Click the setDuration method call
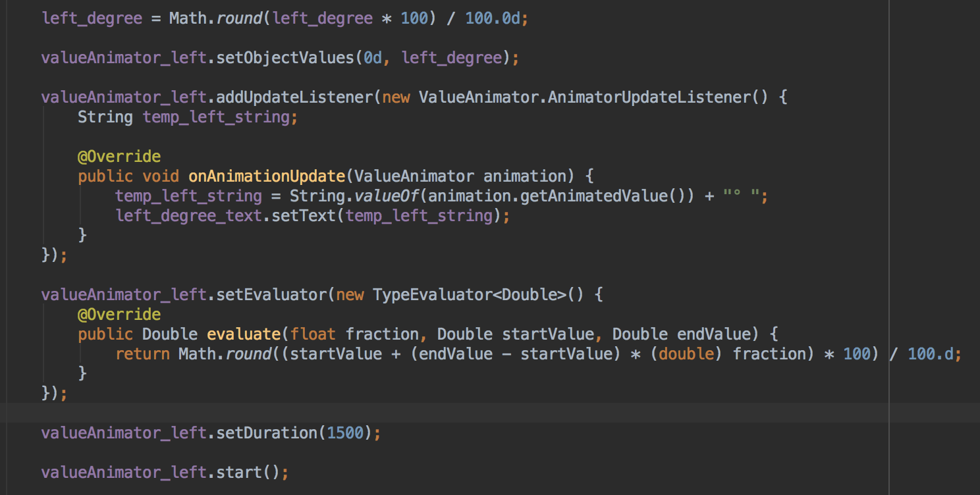 (x=268, y=433)
